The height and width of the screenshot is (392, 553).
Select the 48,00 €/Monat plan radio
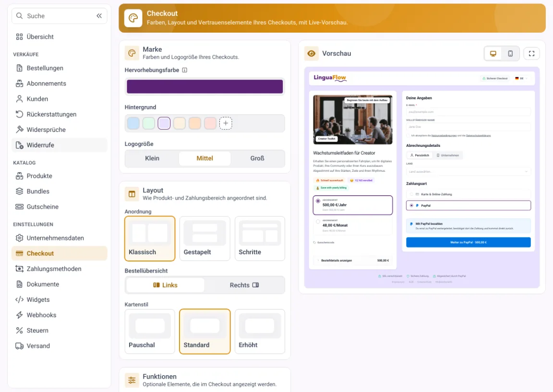point(318,221)
